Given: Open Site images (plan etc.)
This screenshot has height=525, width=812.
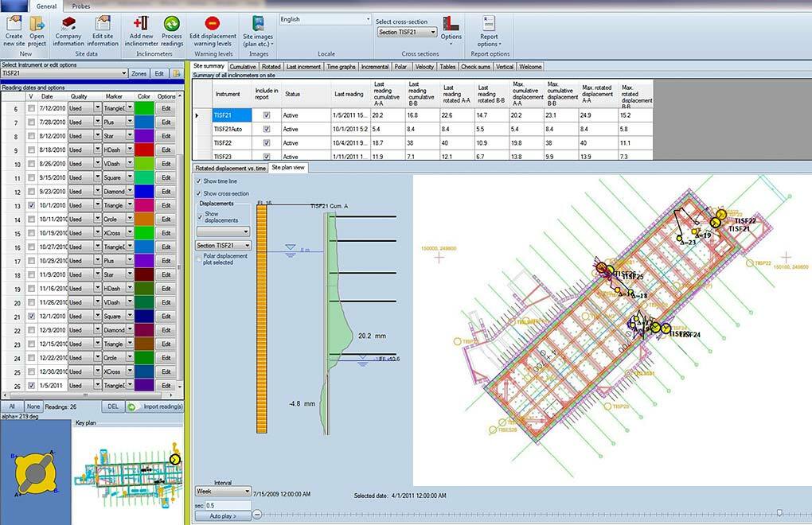Looking at the screenshot, I should click(x=258, y=24).
